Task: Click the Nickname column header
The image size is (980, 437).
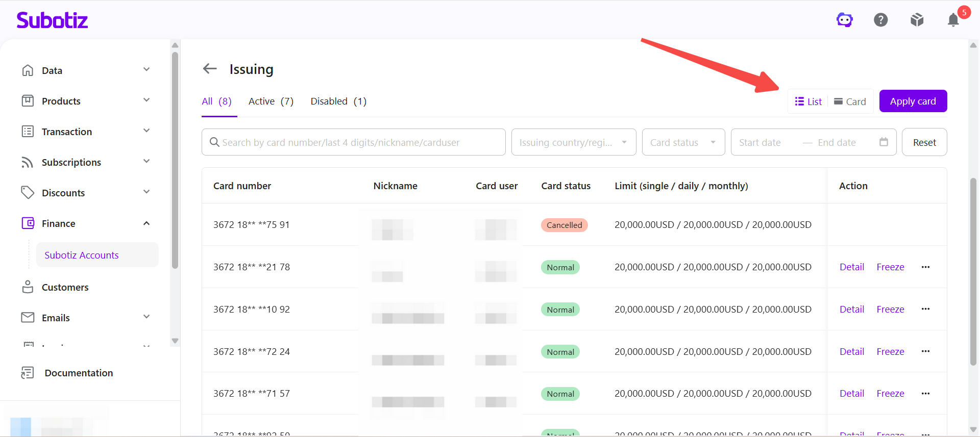Action: 395,186
